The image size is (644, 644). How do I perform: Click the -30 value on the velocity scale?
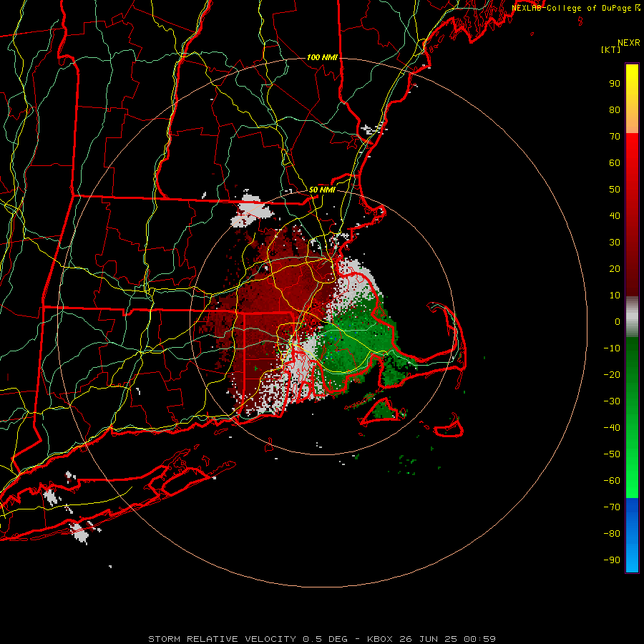click(x=612, y=401)
